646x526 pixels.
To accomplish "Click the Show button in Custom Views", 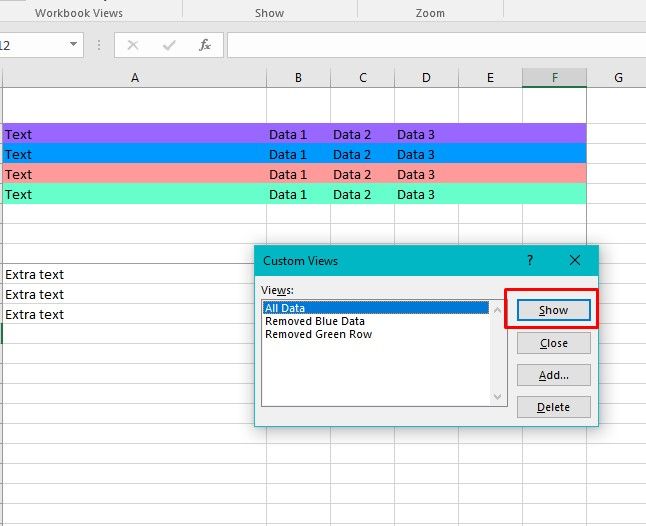I will point(553,310).
